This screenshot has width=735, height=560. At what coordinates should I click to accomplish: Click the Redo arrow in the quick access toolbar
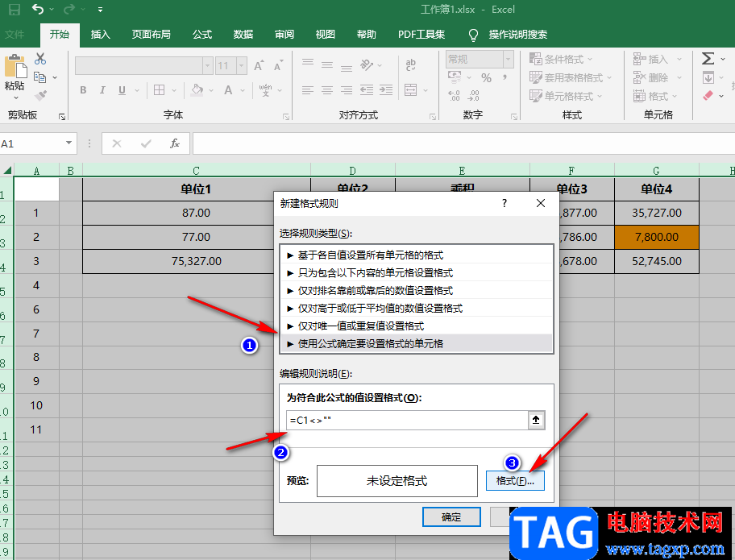coord(69,9)
